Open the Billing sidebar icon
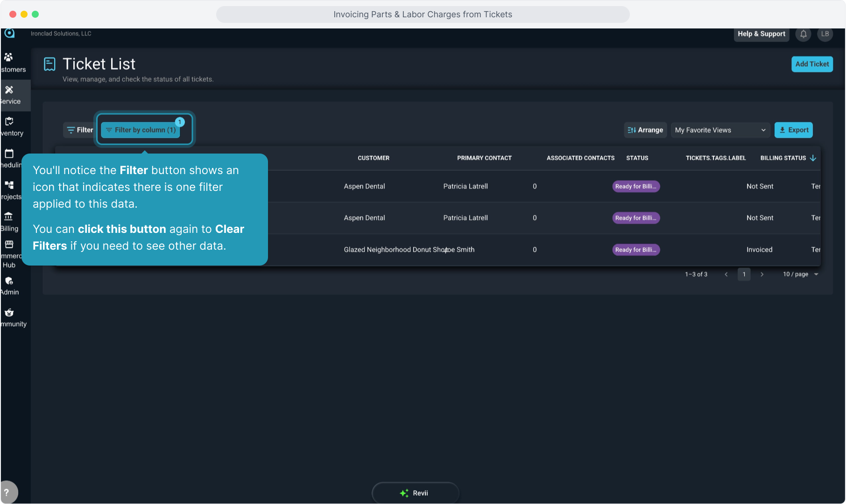The image size is (846, 504). coord(9,217)
